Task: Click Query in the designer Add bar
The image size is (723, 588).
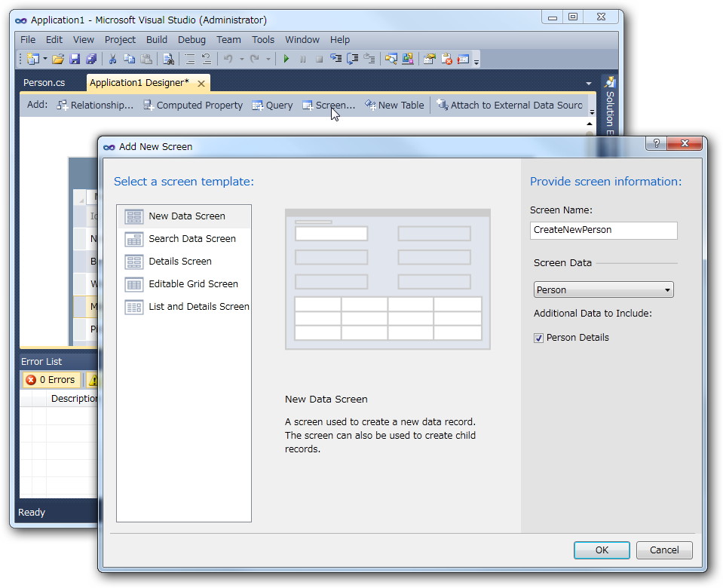Action: pyautogui.click(x=272, y=105)
